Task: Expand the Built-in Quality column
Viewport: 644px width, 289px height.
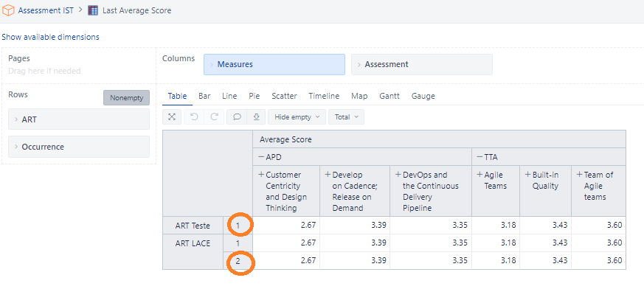Action: [x=527, y=175]
